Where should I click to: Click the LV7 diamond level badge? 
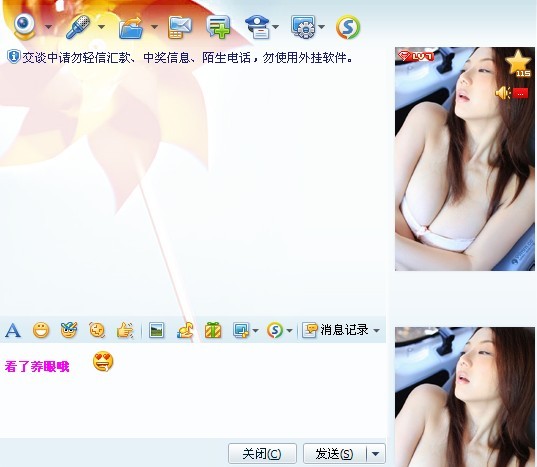pyautogui.click(x=416, y=56)
